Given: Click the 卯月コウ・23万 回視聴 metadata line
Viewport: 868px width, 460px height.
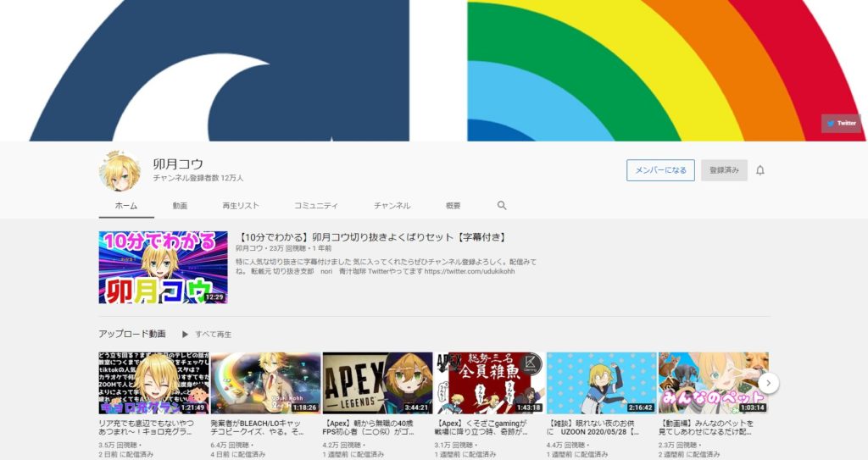Looking at the screenshot, I should tap(284, 248).
